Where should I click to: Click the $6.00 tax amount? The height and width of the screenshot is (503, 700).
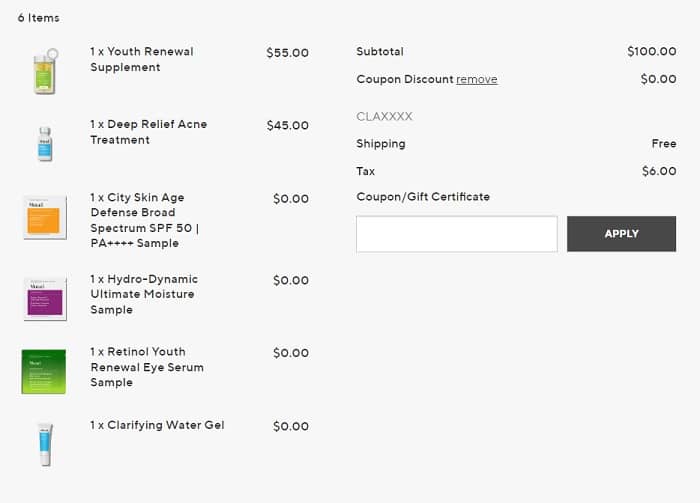point(658,171)
